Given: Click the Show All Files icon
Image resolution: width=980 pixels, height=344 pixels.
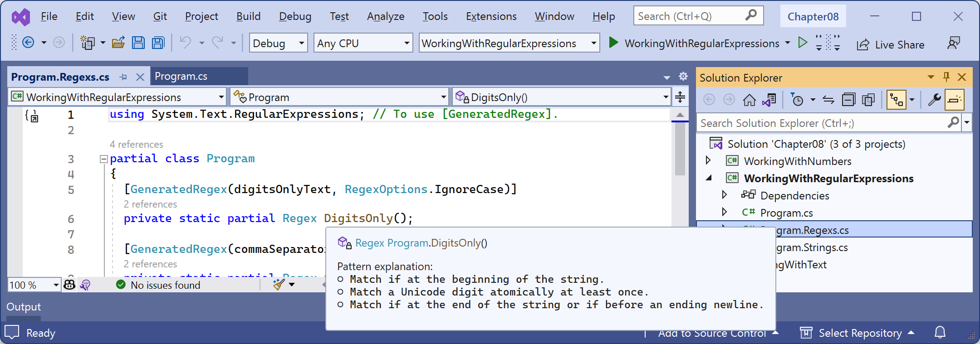Looking at the screenshot, I should pos(868,100).
